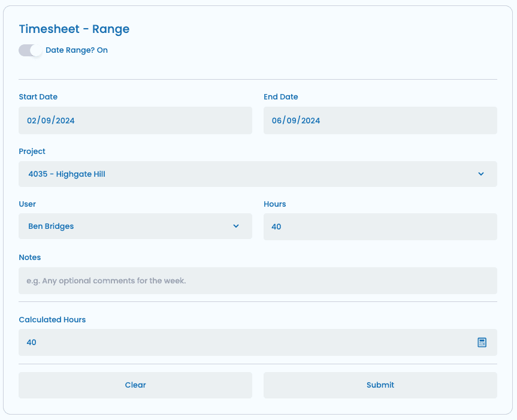Click the calculator icon in Calculated Hours
The height and width of the screenshot is (420, 517).
click(x=482, y=343)
